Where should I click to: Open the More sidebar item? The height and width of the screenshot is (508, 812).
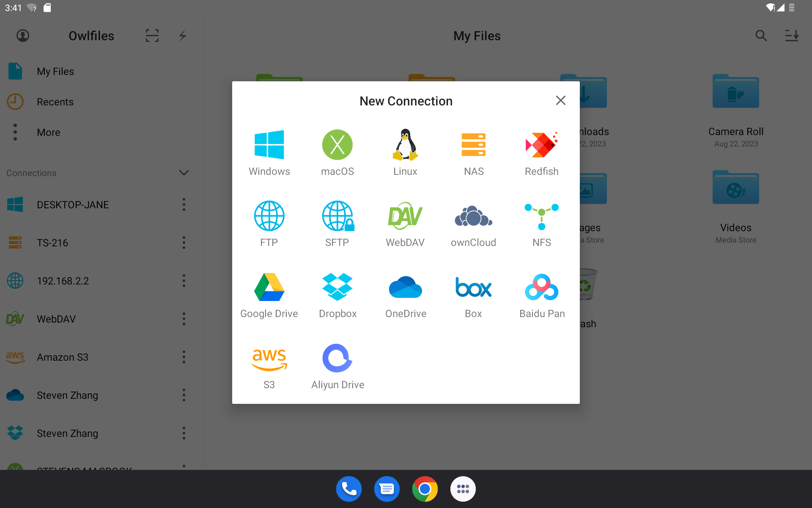[101, 132]
